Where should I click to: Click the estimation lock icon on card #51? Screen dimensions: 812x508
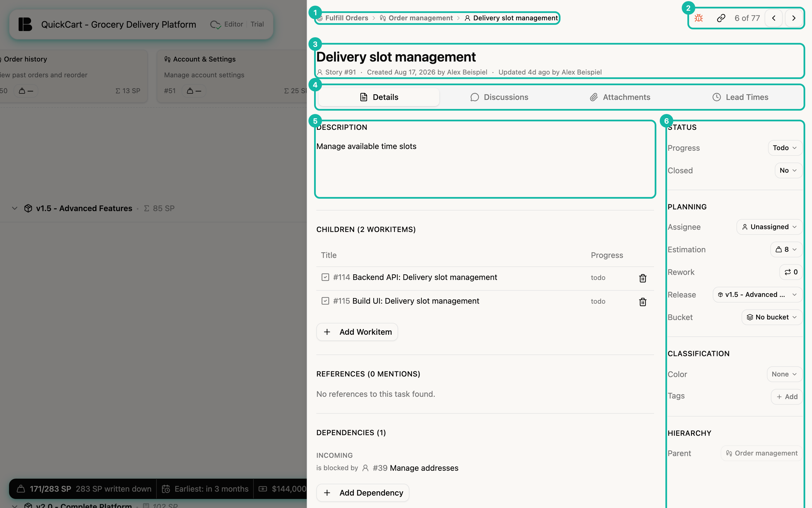190,91
